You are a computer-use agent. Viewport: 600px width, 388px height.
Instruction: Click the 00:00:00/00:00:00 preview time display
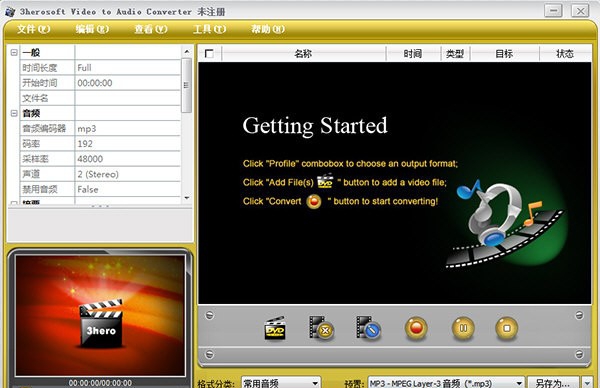pyautogui.click(x=100, y=383)
